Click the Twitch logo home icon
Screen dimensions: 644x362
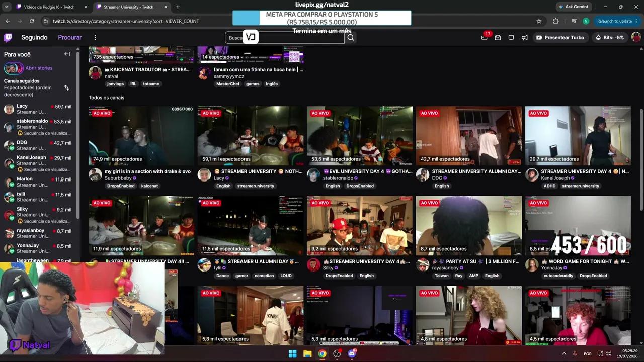pos(8,37)
